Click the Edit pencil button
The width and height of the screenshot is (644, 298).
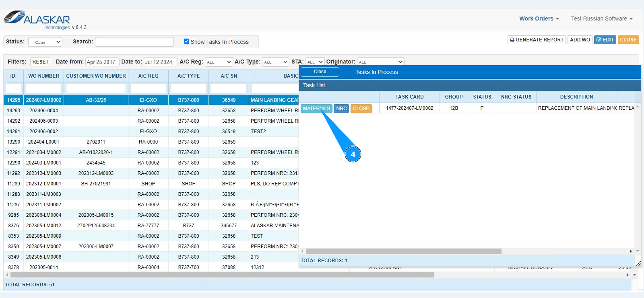pos(605,40)
